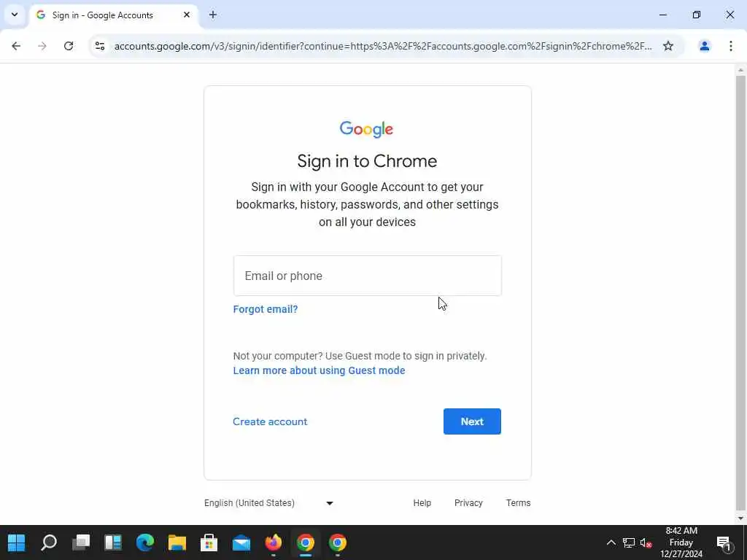Reload the page with the refresh icon
This screenshot has height=560, width=747.
click(x=69, y=46)
